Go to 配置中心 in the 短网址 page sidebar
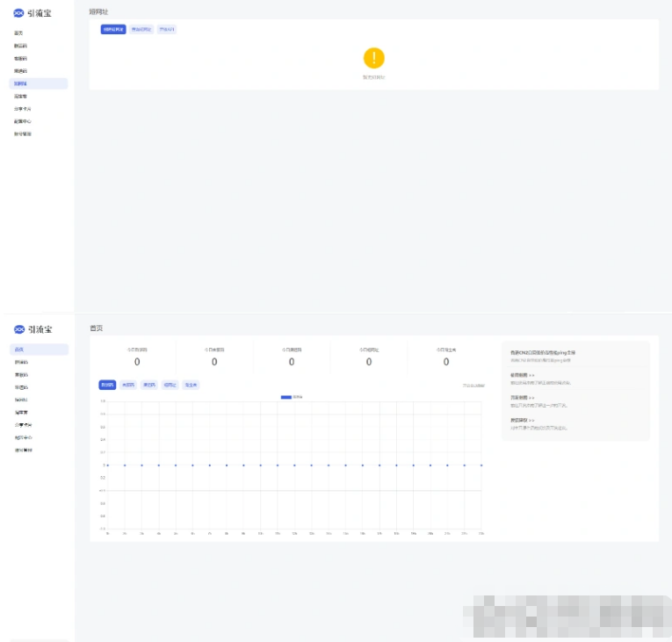The height and width of the screenshot is (642, 672). click(x=23, y=121)
